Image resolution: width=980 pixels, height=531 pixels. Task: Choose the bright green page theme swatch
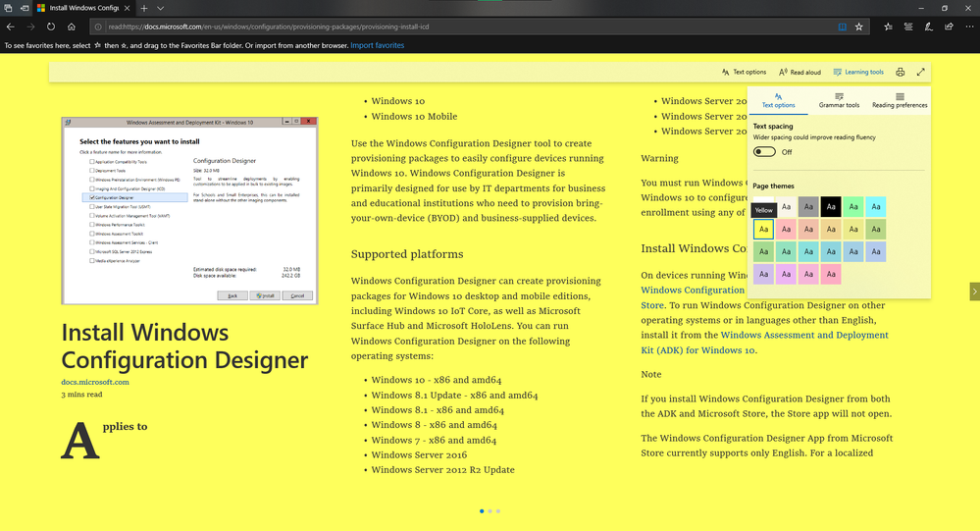853,207
